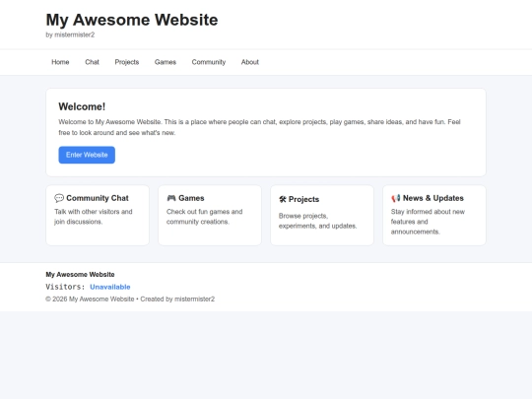Open the Projects navigation item
The image size is (532, 399).
[x=127, y=62]
